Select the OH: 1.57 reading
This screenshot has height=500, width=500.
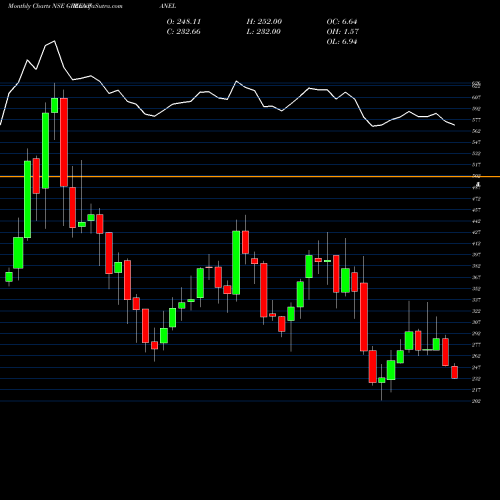[x=343, y=32]
